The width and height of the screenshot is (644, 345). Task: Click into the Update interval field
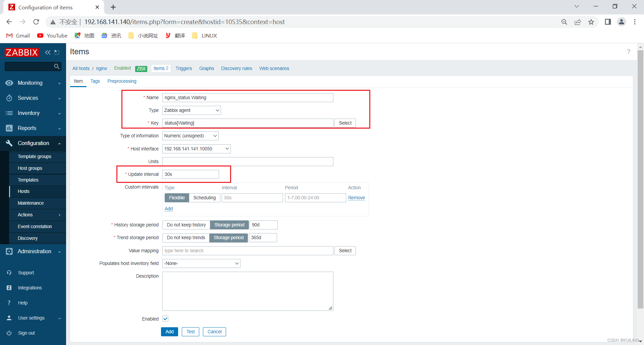[191, 174]
